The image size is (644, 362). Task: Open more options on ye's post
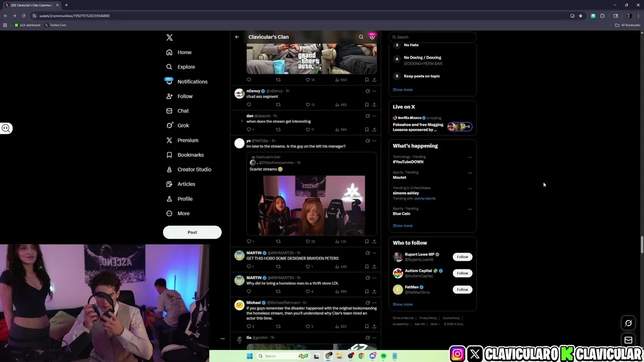pyautogui.click(x=374, y=141)
